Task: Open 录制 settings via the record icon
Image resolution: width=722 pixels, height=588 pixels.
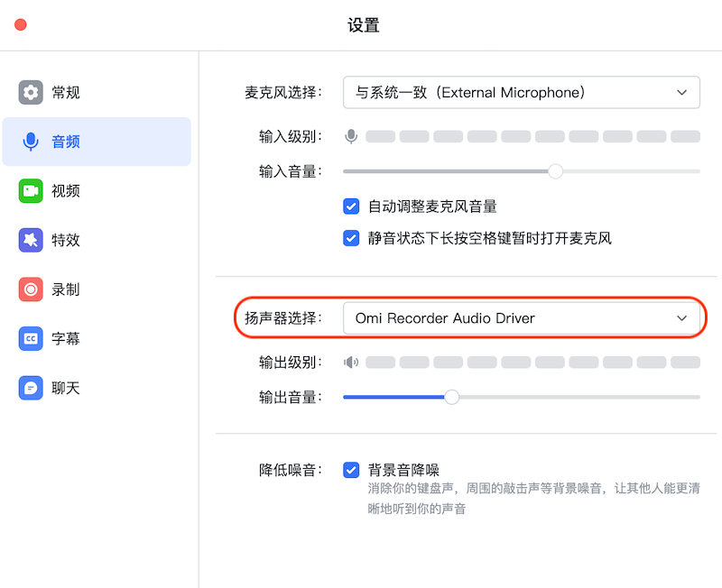Action: [x=32, y=289]
